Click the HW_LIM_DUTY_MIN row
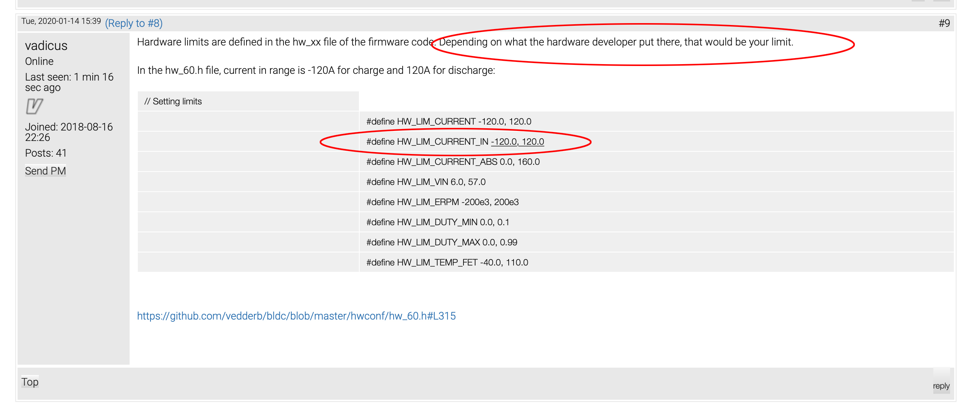The width and height of the screenshot is (980, 418). pos(437,222)
